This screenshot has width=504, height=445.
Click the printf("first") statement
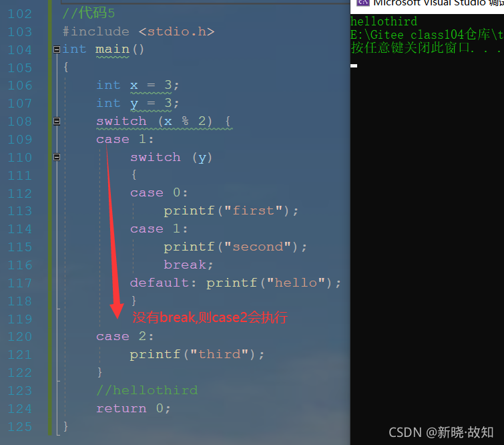coord(231,210)
